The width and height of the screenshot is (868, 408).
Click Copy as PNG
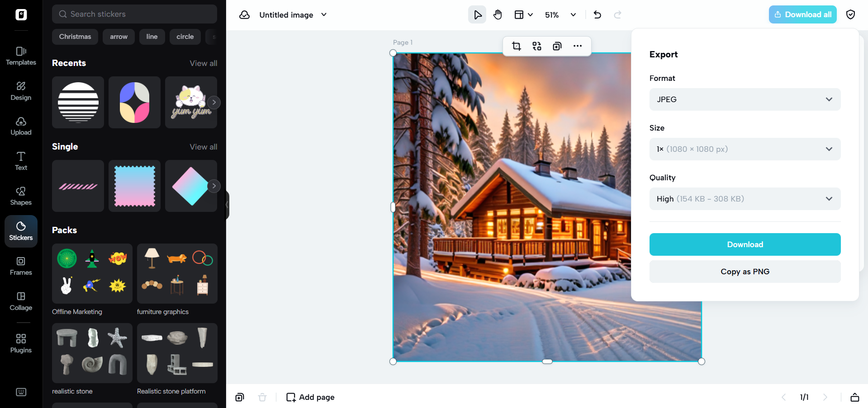pos(745,271)
